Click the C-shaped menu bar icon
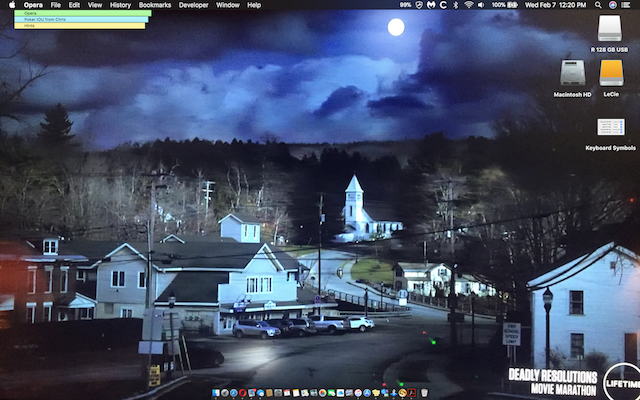Viewport: 640px width, 400px height. coord(443,5)
